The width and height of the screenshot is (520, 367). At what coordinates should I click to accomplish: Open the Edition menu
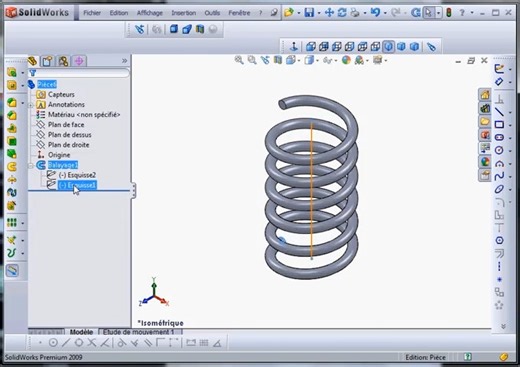tap(119, 13)
